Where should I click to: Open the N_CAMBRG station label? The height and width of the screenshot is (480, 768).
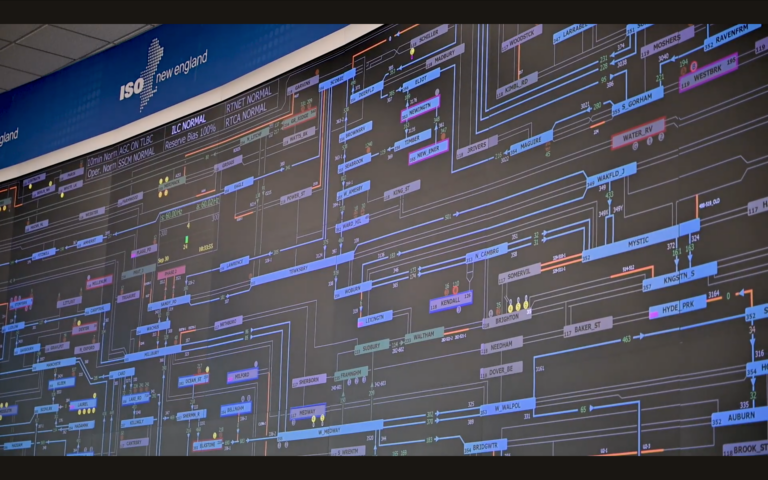click(x=487, y=253)
